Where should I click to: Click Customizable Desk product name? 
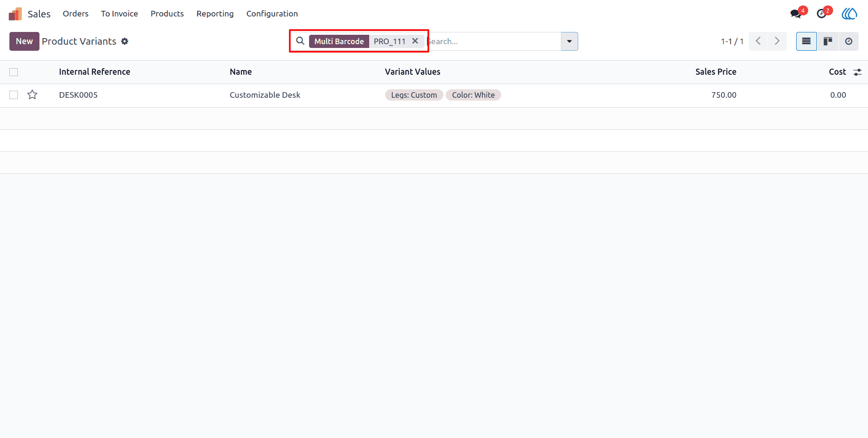(265, 95)
